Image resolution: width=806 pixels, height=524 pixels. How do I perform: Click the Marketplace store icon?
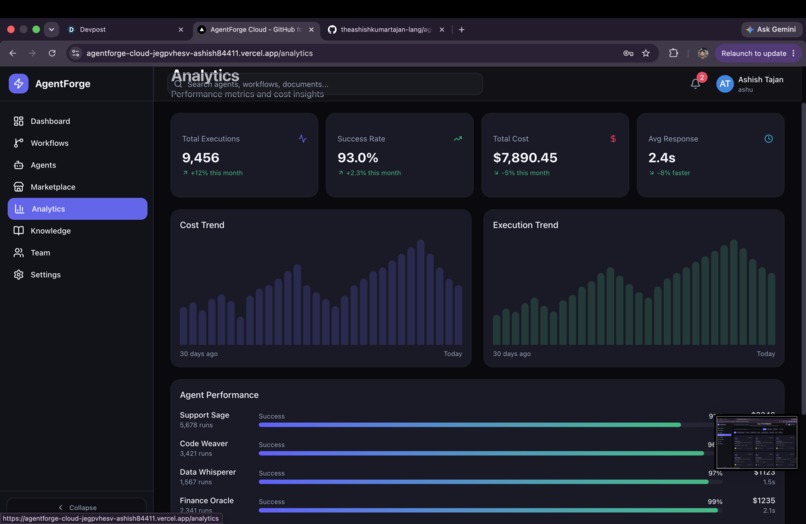pos(19,187)
